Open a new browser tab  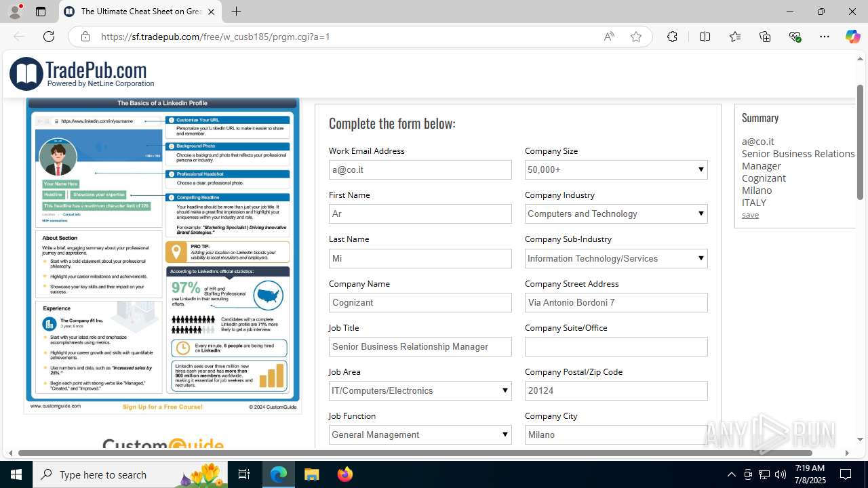[x=236, y=12]
